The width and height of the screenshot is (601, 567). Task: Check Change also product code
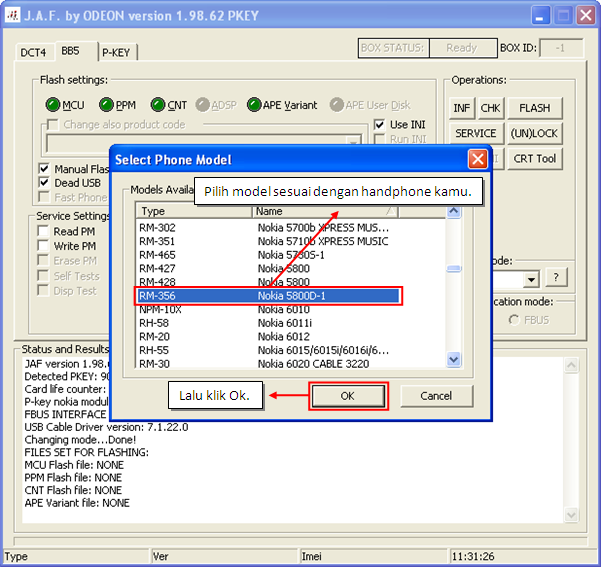click(x=52, y=125)
